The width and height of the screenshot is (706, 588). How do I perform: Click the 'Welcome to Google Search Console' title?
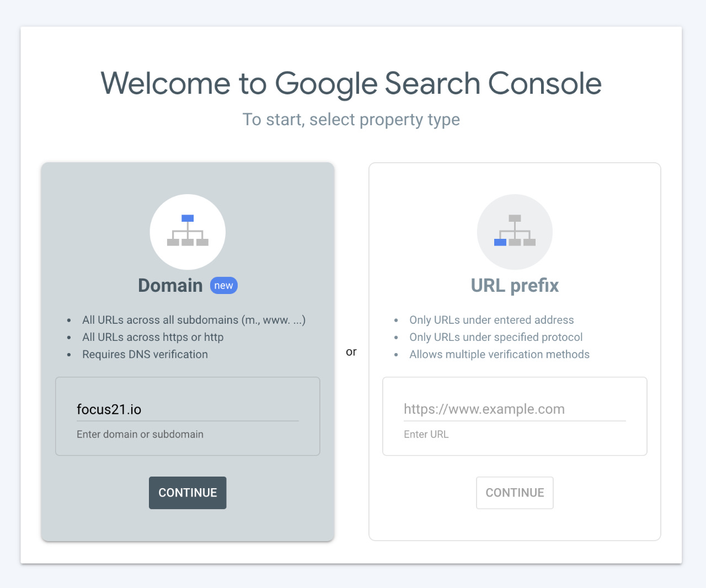pos(351,84)
